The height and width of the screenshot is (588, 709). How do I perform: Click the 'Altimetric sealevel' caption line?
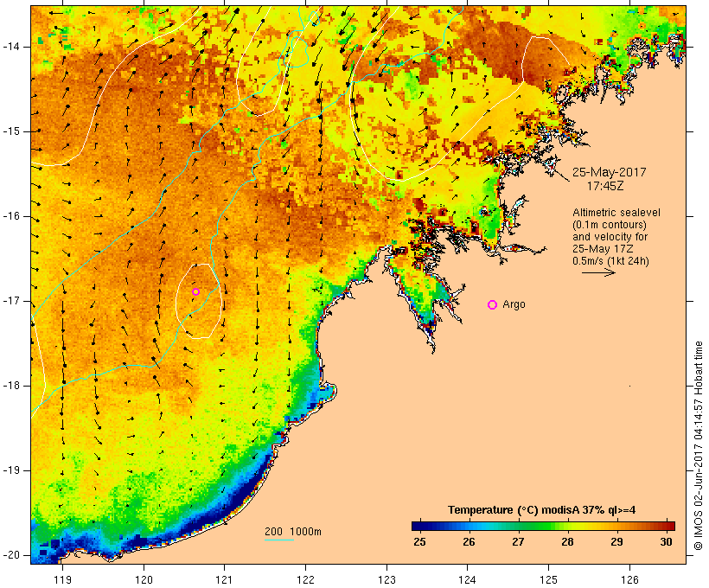(x=616, y=213)
